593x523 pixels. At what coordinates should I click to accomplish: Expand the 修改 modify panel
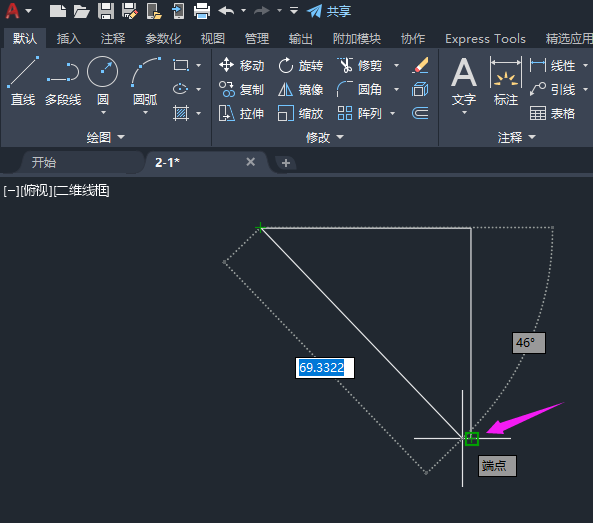324,137
